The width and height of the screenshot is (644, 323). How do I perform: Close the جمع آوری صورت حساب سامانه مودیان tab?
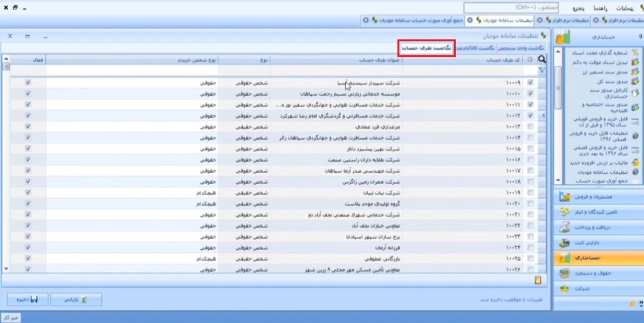coord(365,20)
